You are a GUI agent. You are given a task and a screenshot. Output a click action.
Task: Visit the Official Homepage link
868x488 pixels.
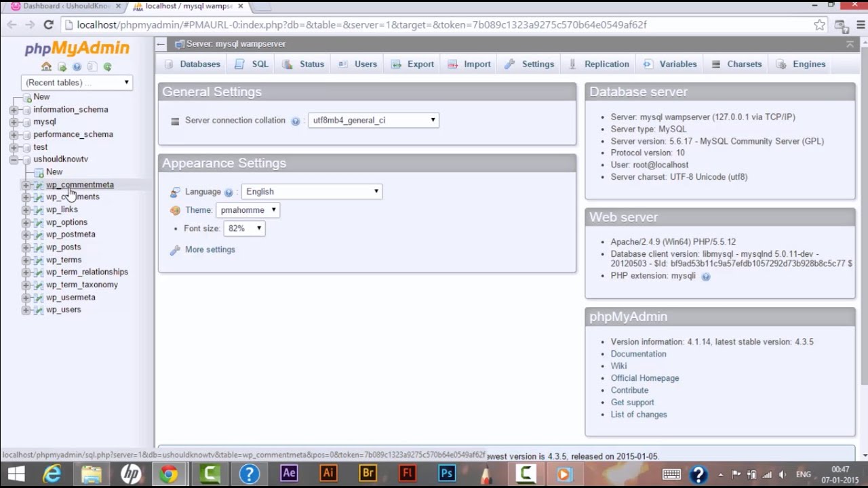tap(645, 378)
